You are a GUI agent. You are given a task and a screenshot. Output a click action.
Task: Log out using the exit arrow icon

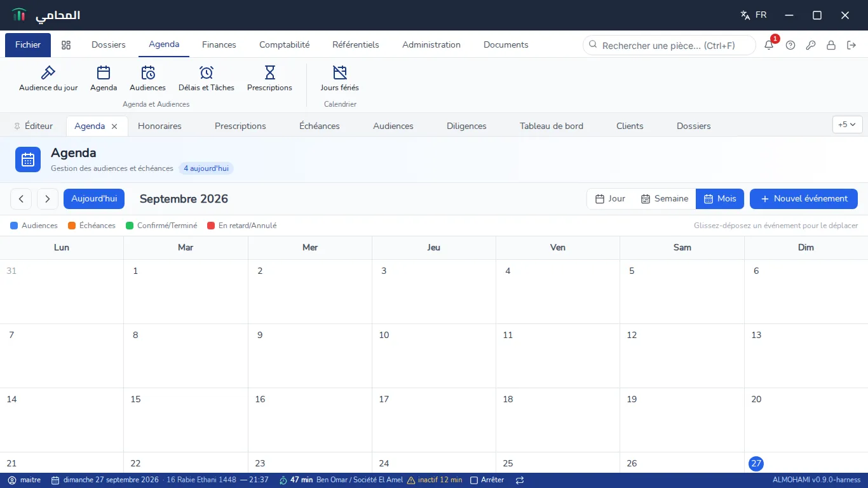(851, 45)
